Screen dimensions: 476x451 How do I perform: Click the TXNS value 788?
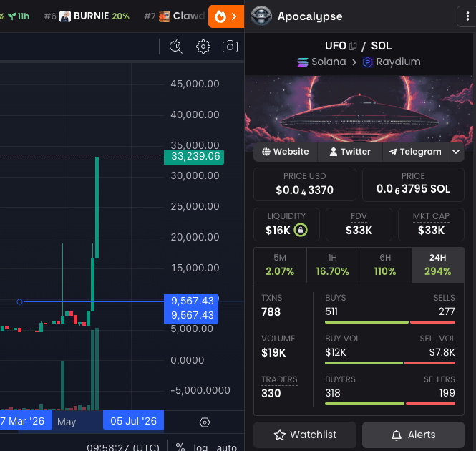pyautogui.click(x=271, y=312)
